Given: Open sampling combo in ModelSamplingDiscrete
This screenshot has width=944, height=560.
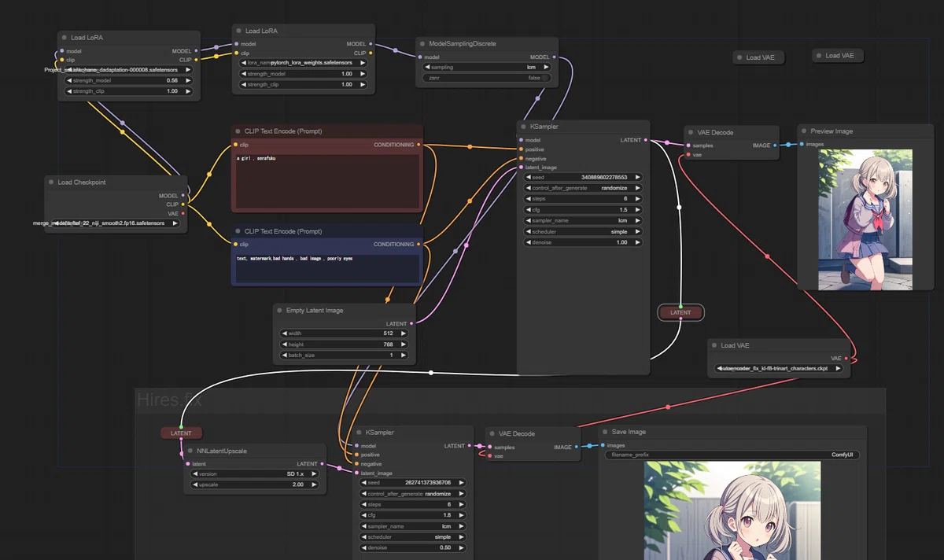Looking at the screenshot, I should [x=487, y=68].
